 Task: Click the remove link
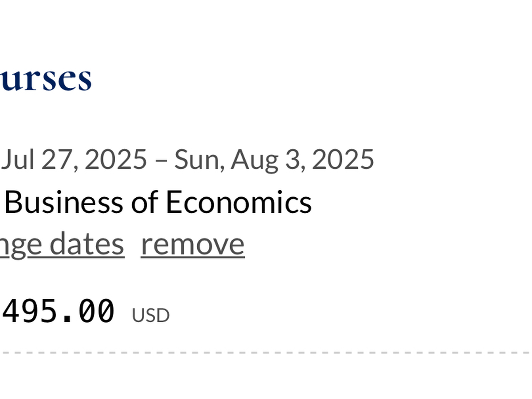pos(192,243)
